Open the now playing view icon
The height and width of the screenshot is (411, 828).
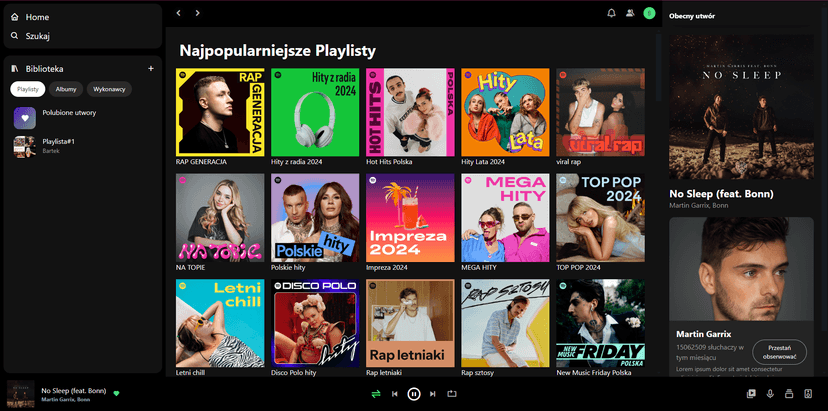click(x=751, y=394)
